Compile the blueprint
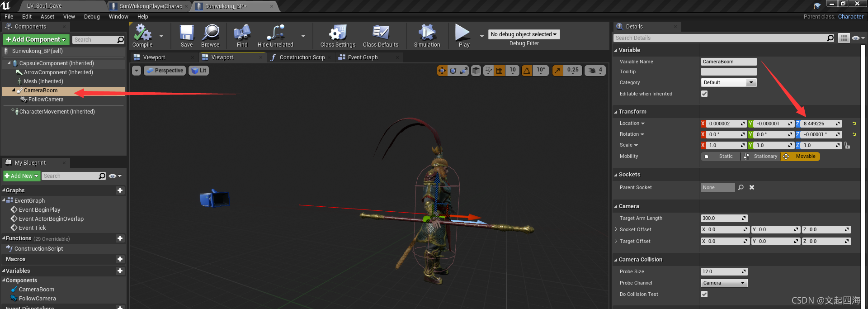The height and width of the screenshot is (309, 868). (142, 36)
